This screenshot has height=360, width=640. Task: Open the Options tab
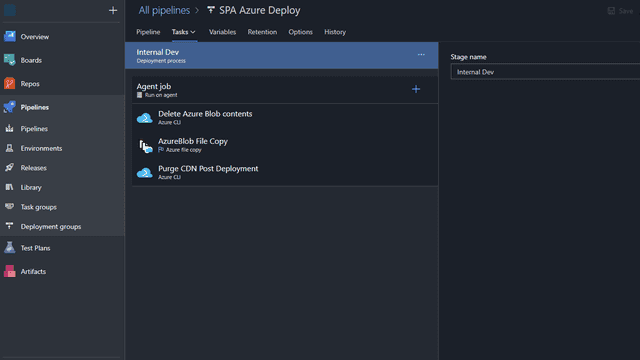300,32
